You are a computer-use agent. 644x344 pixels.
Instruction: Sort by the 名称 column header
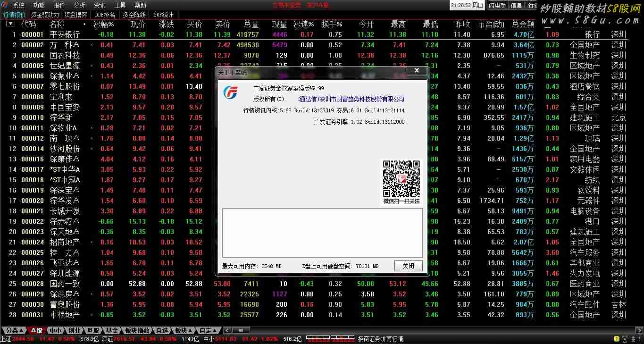coord(57,24)
